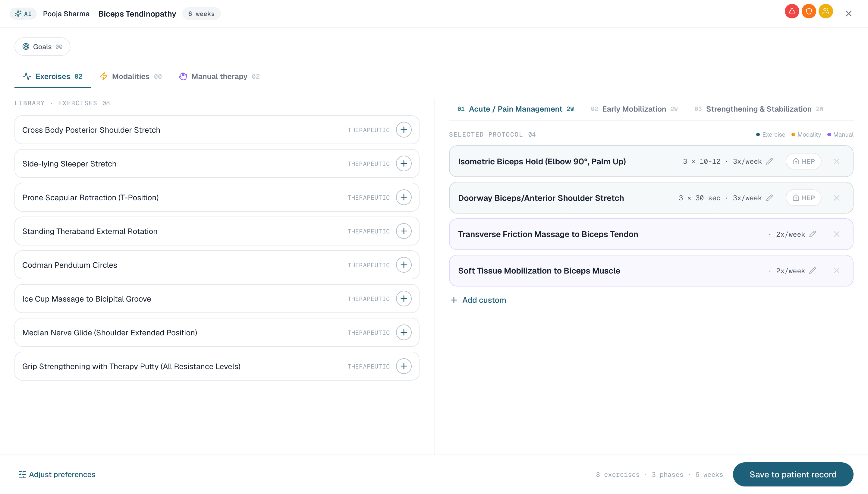Click the Transverse Friction Massage title
This screenshot has width=868, height=494.
[x=548, y=234]
